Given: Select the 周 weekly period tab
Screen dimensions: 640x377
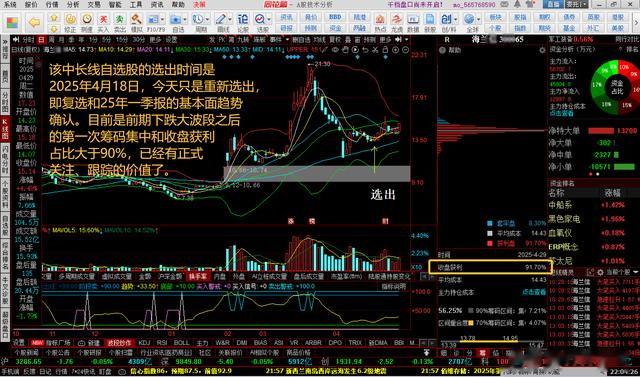Looking at the screenshot, I should tap(51, 40).
